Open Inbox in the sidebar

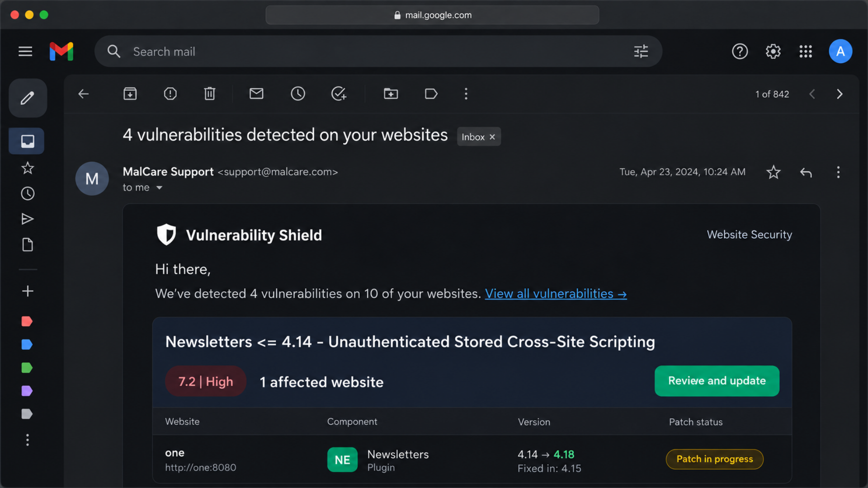pos(27,141)
